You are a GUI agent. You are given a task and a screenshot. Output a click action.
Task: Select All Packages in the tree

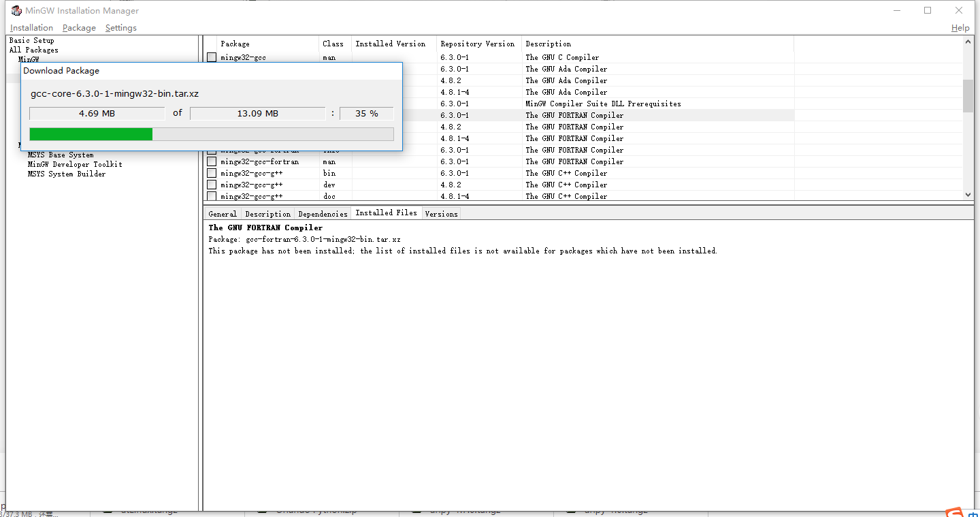point(33,50)
